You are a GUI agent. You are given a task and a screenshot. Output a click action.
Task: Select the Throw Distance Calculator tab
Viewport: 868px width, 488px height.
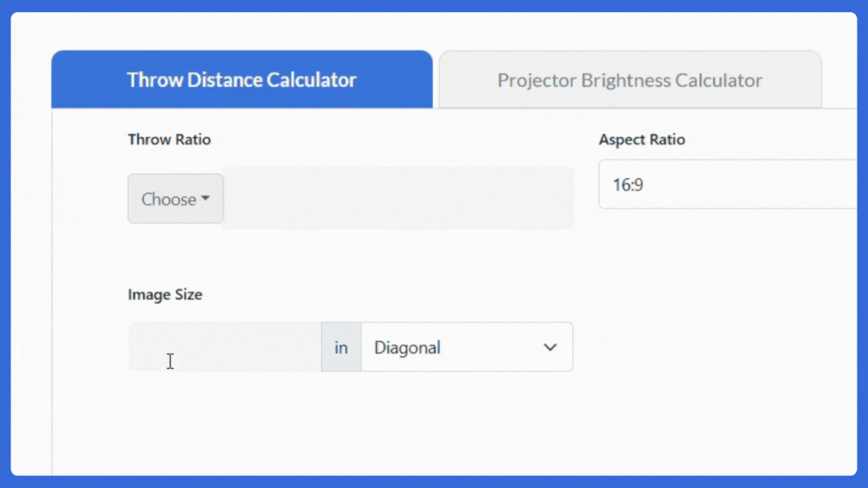tap(241, 79)
